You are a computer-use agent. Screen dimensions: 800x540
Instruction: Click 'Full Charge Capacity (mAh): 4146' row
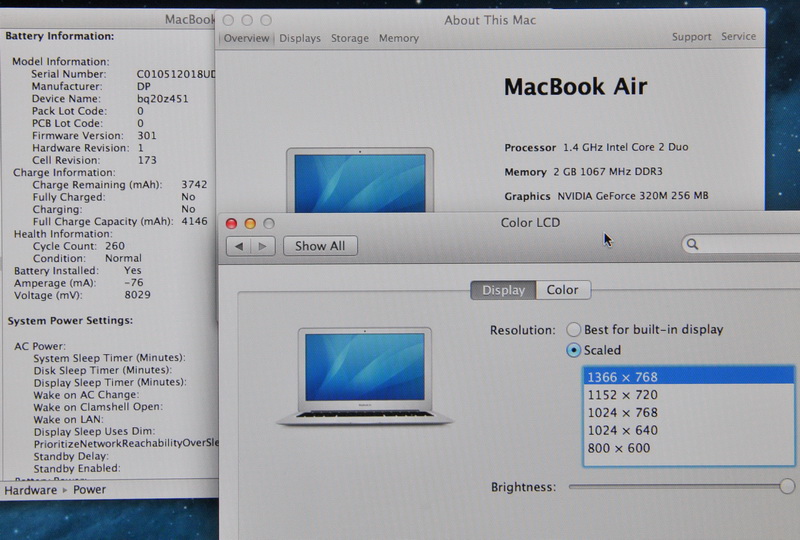click(x=120, y=222)
